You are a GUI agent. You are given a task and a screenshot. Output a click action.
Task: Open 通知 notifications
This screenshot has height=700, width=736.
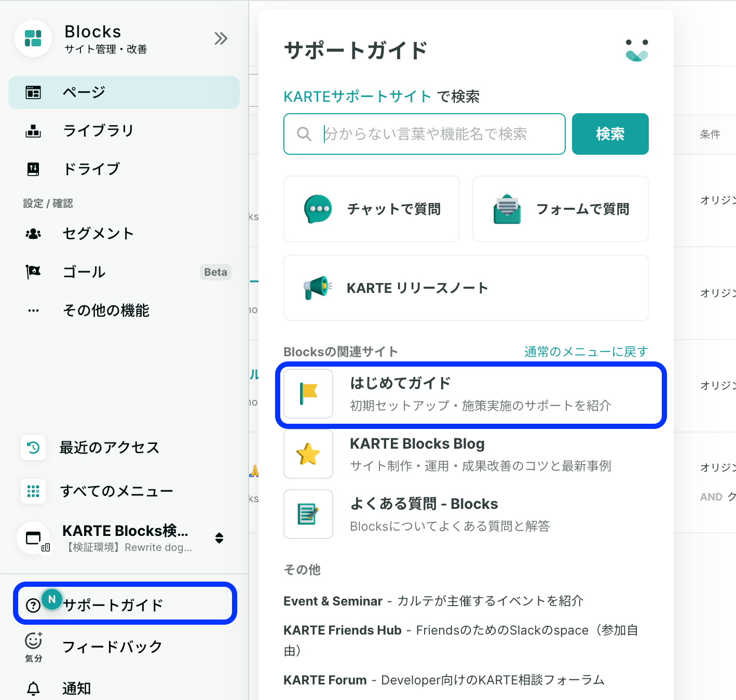(124, 688)
